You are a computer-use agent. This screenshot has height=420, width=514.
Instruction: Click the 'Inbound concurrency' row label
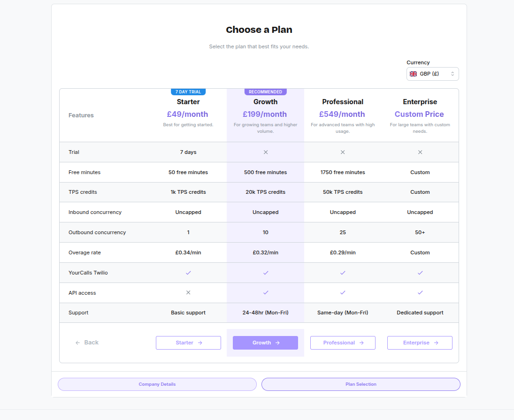point(95,212)
